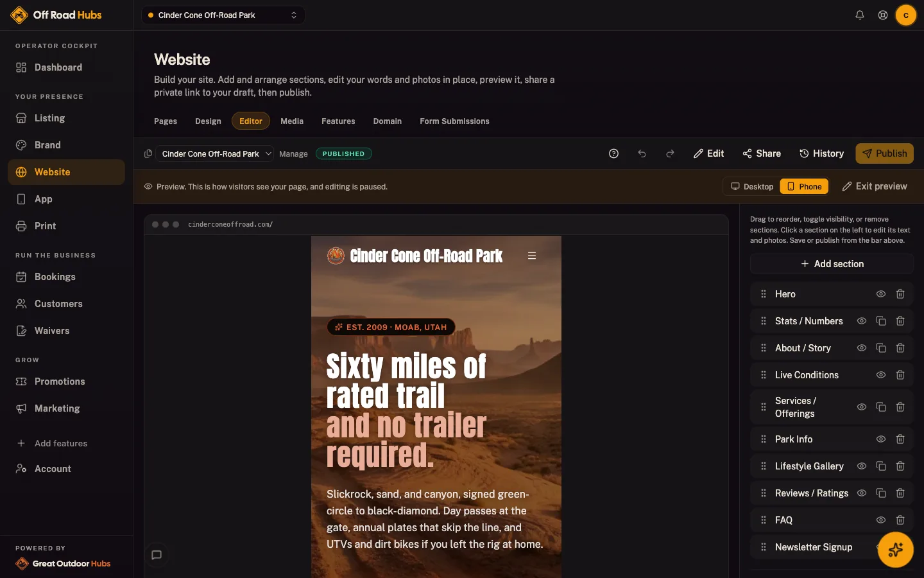The image size is (924, 578).
Task: Duplicate the About / Story section
Action: [x=881, y=348]
